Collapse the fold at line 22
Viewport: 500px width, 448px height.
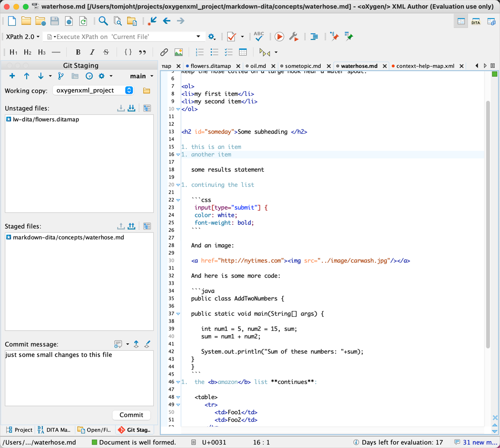tap(178, 200)
